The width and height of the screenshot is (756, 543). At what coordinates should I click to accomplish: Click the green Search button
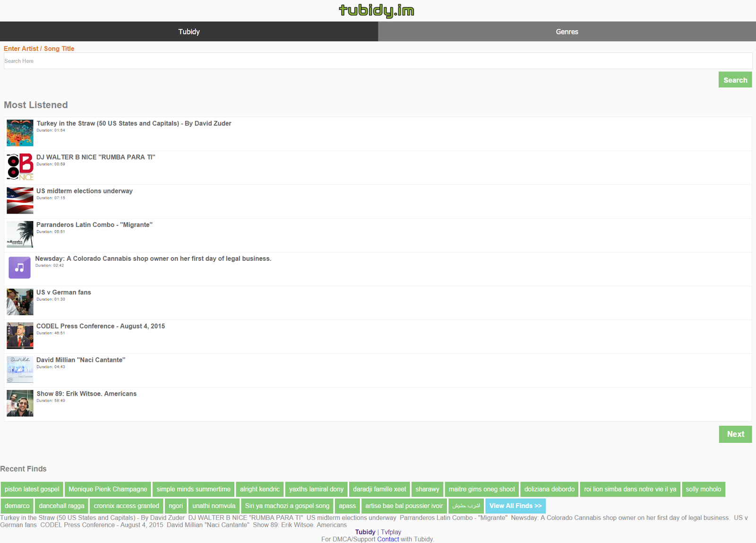tap(735, 80)
